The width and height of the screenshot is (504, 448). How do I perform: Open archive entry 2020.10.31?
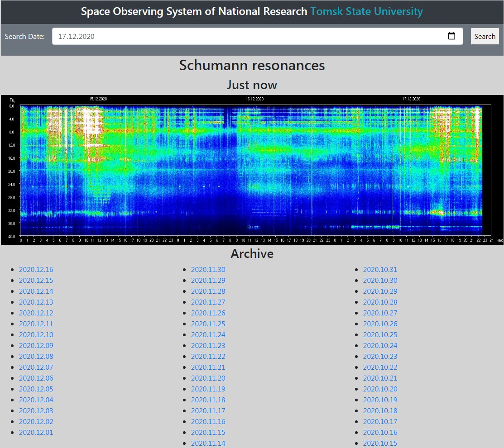[x=380, y=270]
